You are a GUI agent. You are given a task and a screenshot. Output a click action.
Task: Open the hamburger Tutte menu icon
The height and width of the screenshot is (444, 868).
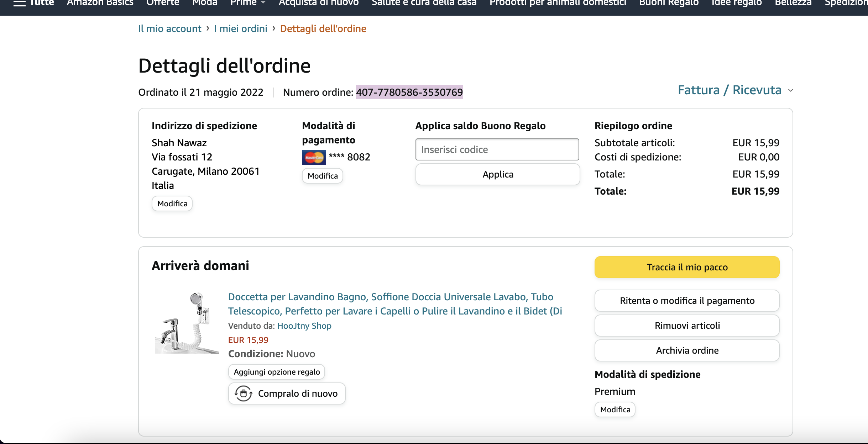click(x=19, y=3)
